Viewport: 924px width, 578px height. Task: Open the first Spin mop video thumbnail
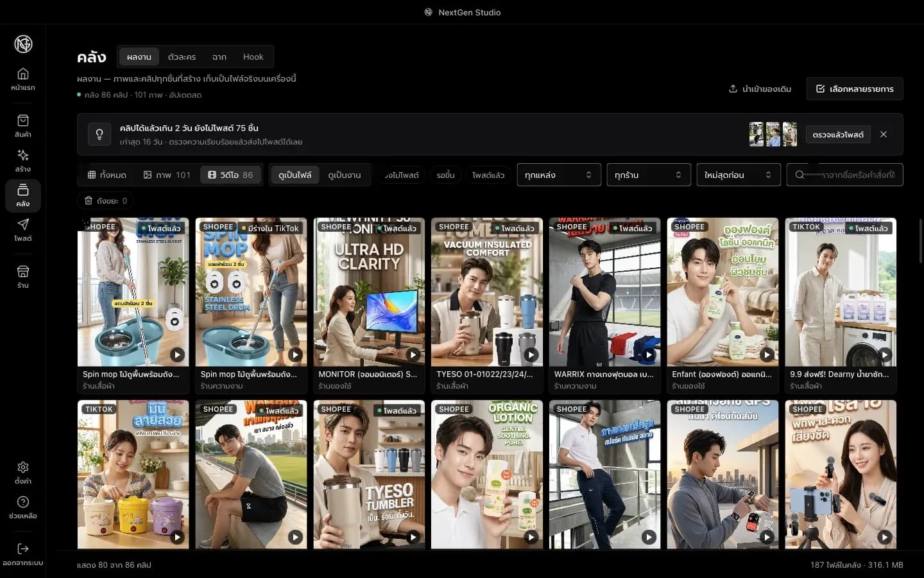click(x=133, y=292)
